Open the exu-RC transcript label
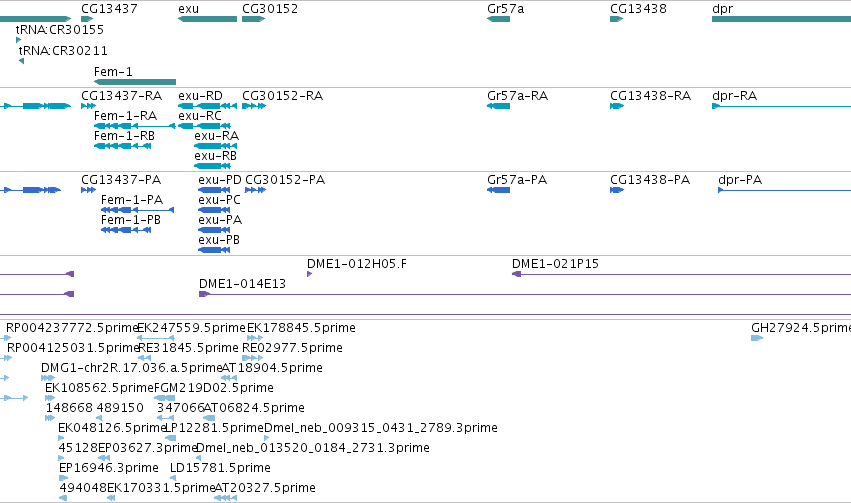851x503 pixels. tap(200, 116)
